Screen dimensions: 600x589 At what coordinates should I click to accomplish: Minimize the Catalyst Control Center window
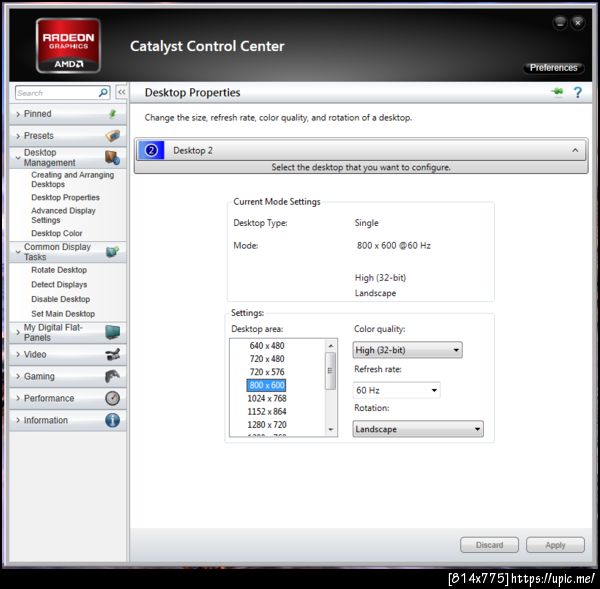pos(560,23)
